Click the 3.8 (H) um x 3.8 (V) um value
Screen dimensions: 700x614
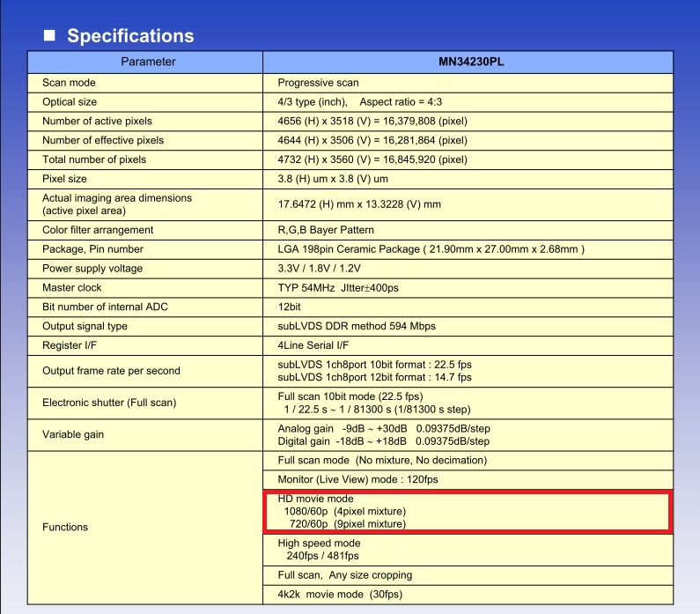pos(333,179)
